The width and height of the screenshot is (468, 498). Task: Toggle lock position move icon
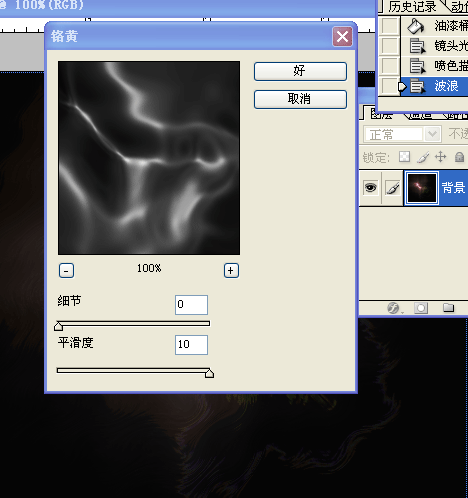click(x=441, y=156)
